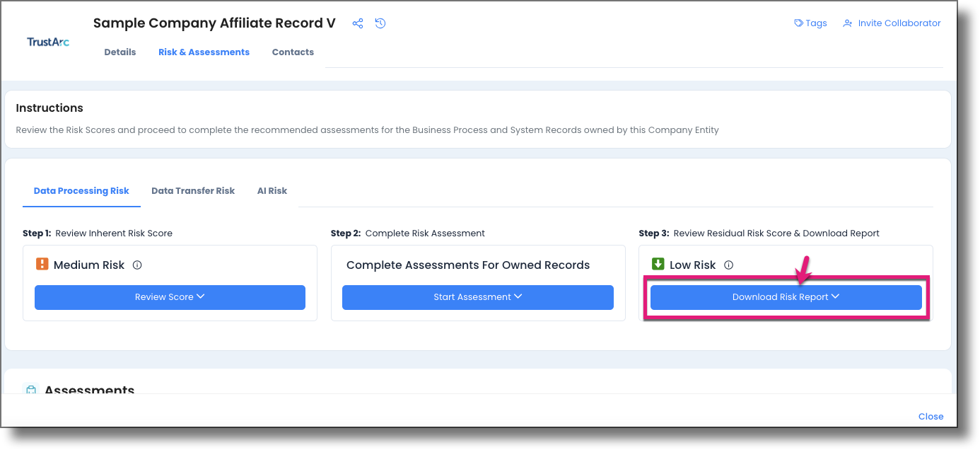Click the 'Instructions' heading
The image size is (980, 450).
click(x=49, y=108)
